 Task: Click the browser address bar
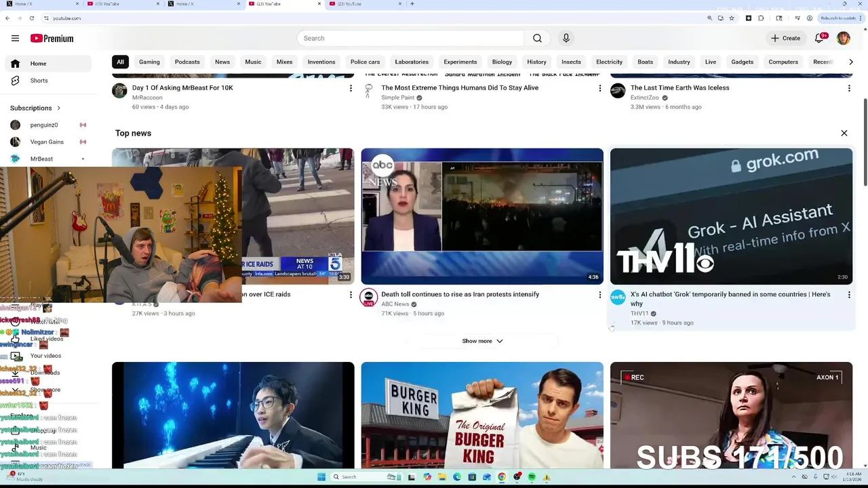pos(373,18)
